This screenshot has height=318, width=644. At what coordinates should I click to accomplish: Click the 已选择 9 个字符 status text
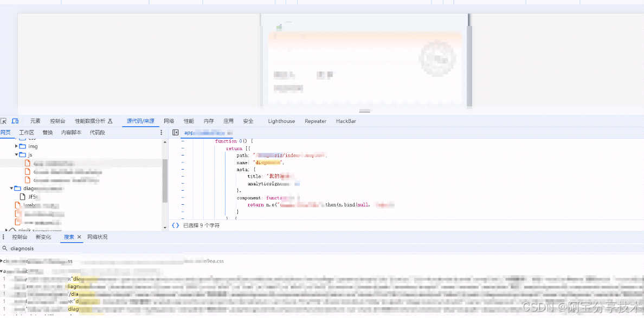pos(201,225)
